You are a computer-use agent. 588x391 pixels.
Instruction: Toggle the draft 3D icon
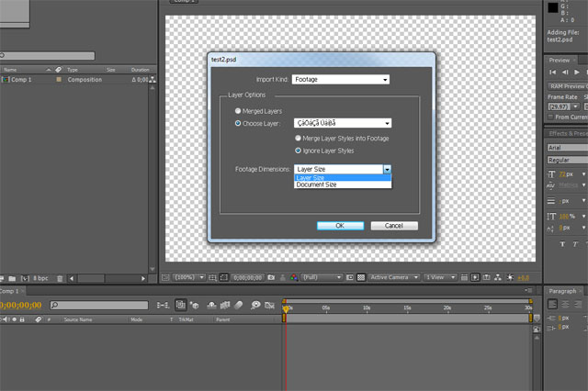tap(194, 306)
